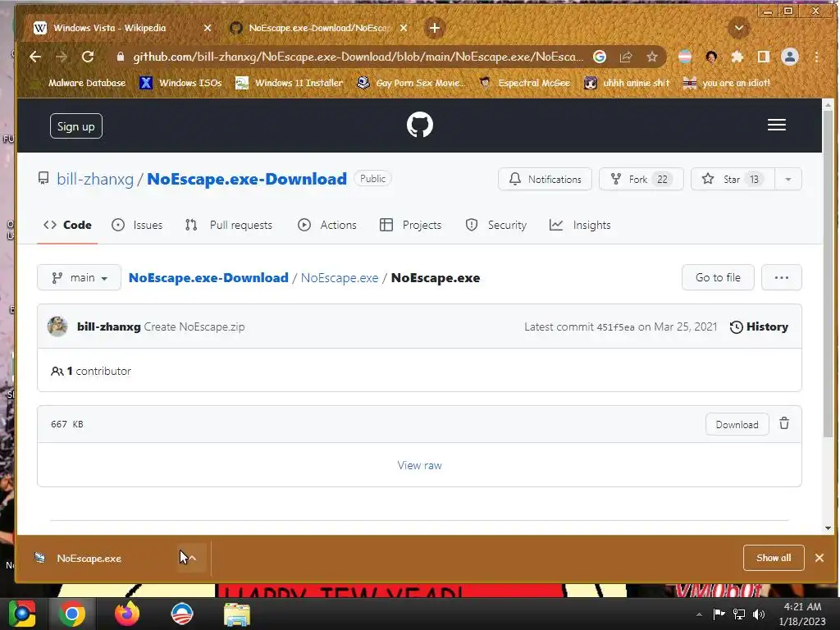This screenshot has height=630, width=840.
Task: Open the Pull requests tab
Action: pos(229,225)
